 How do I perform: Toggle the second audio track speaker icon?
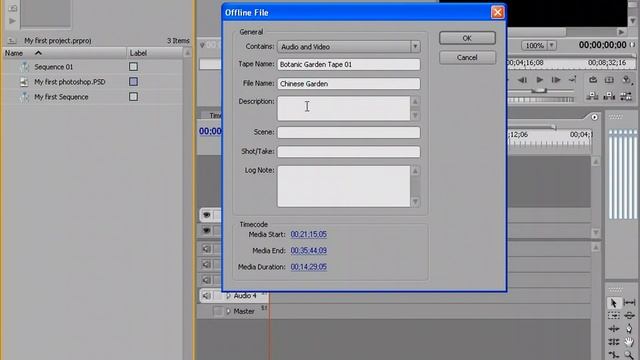pos(207,264)
